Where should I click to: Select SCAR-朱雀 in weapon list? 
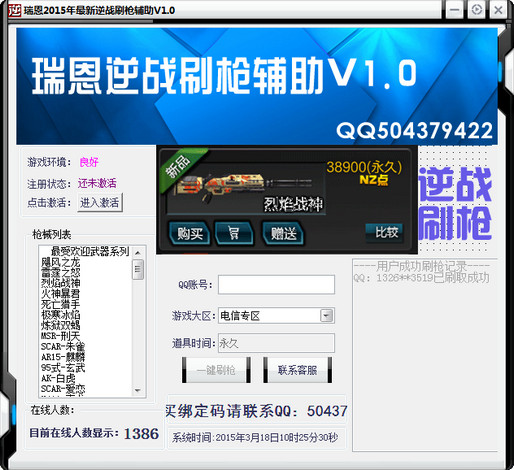(x=63, y=346)
